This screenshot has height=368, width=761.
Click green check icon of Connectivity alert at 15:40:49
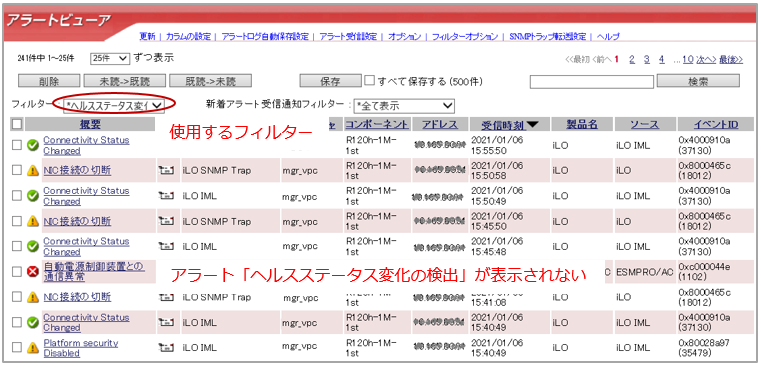(33, 322)
